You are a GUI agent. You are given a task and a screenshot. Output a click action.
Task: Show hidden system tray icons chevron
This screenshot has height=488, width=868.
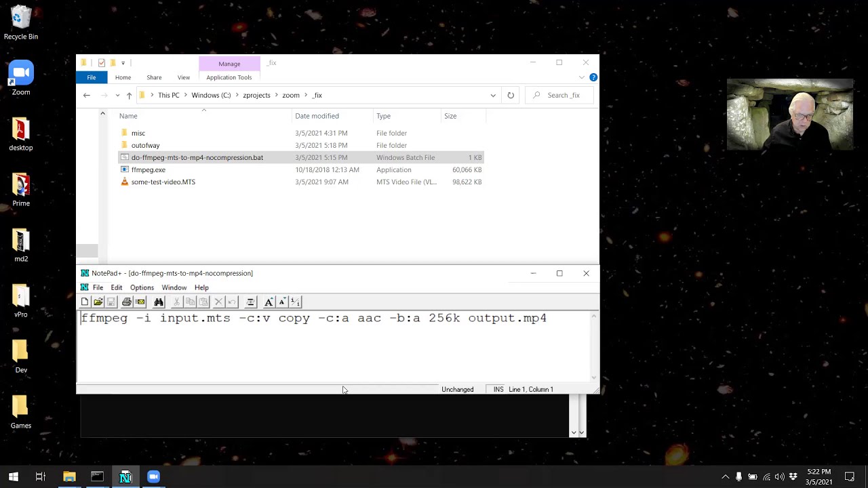click(725, 476)
